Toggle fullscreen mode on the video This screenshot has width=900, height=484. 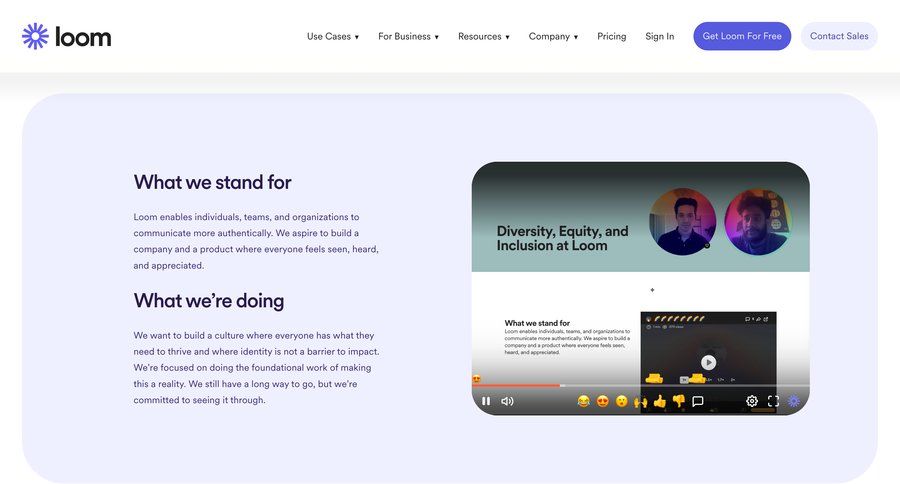773,401
